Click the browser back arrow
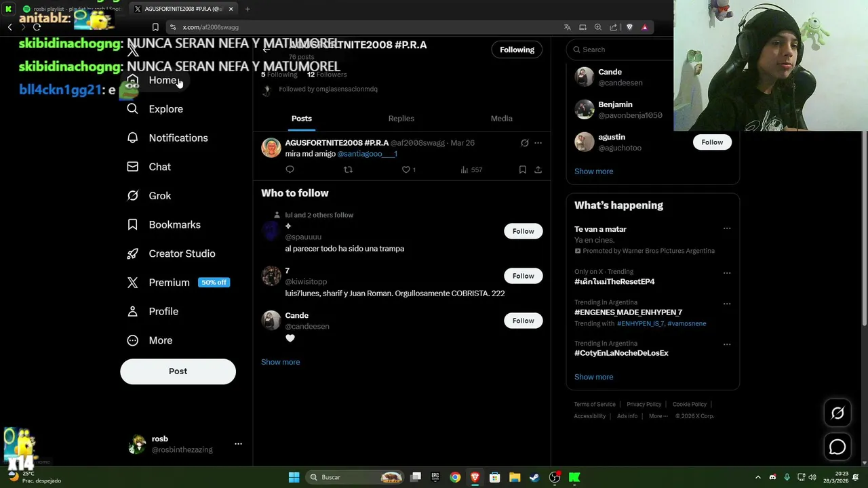This screenshot has width=868, height=488. (9, 27)
